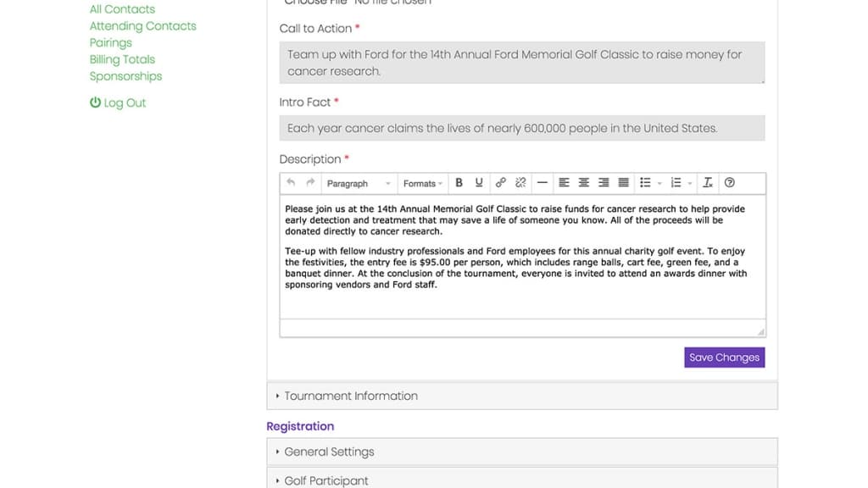Open numbered list style dropdown arrow
This screenshot has height=488, width=868.
[x=690, y=183]
